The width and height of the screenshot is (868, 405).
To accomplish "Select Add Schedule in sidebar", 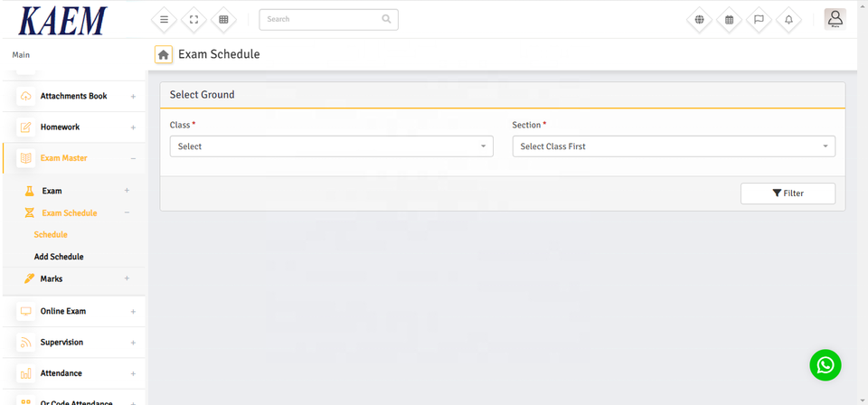I will [x=59, y=257].
